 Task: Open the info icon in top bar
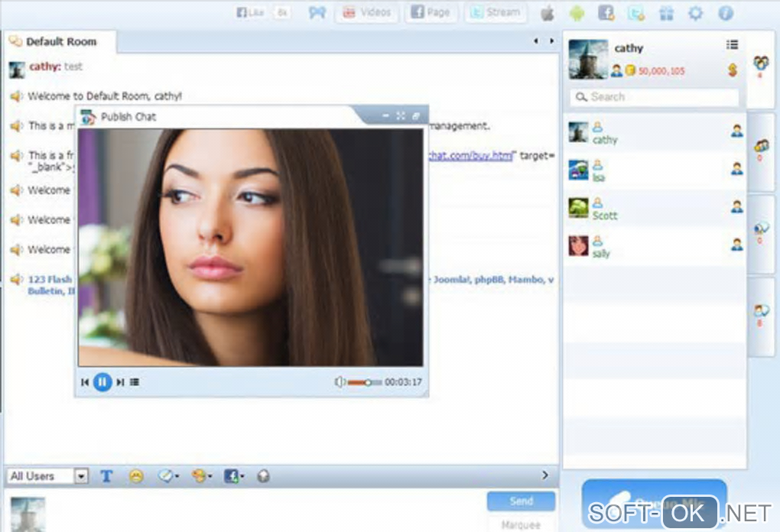[x=725, y=13]
